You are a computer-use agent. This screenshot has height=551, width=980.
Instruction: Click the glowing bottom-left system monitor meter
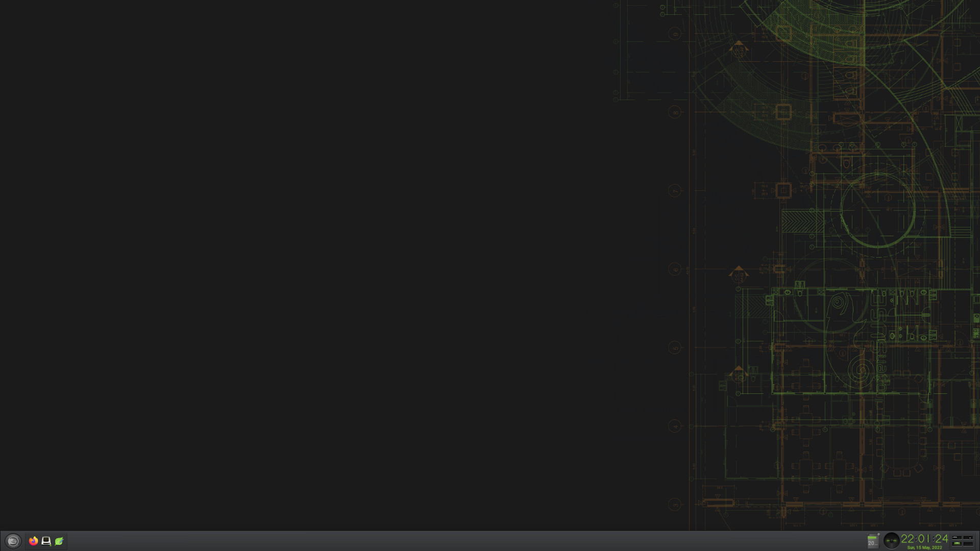pyautogui.click(x=957, y=544)
